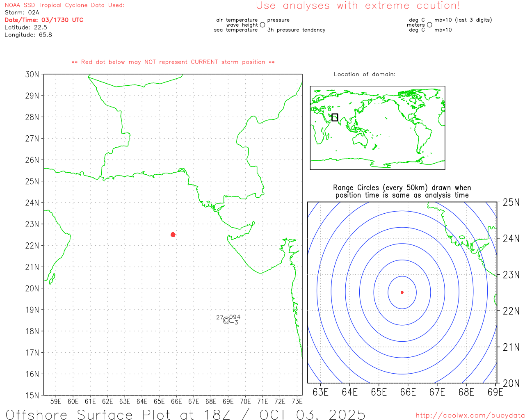Click the '30N' latitude axis label
Image resolution: width=525 pixels, height=420 pixels.
(32, 74)
